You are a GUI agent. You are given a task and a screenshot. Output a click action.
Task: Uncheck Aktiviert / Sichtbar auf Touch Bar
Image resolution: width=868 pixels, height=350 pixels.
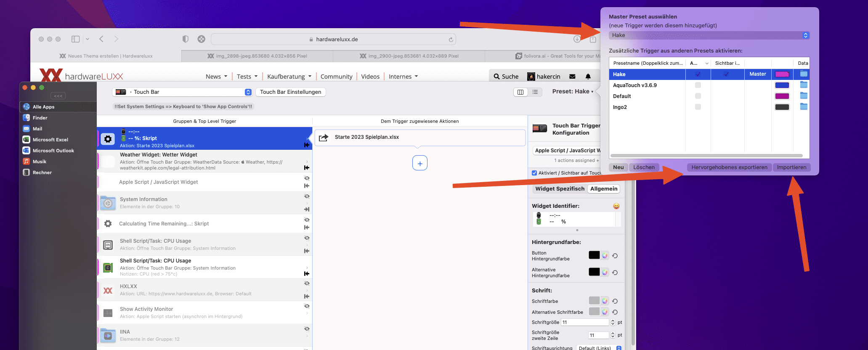[x=534, y=173]
